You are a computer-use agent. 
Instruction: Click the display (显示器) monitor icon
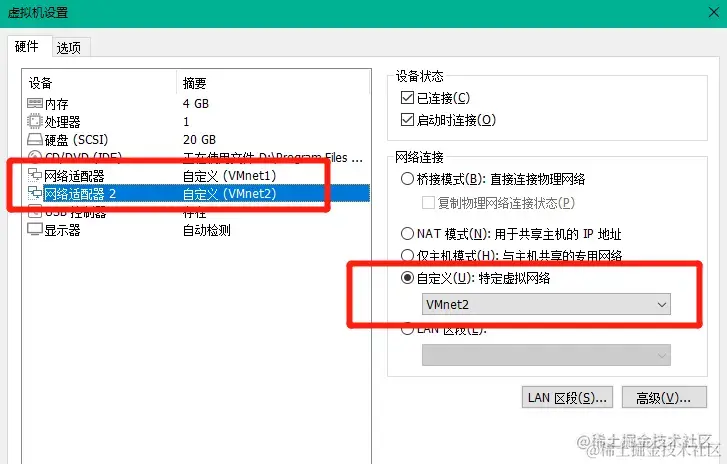click(x=35, y=229)
